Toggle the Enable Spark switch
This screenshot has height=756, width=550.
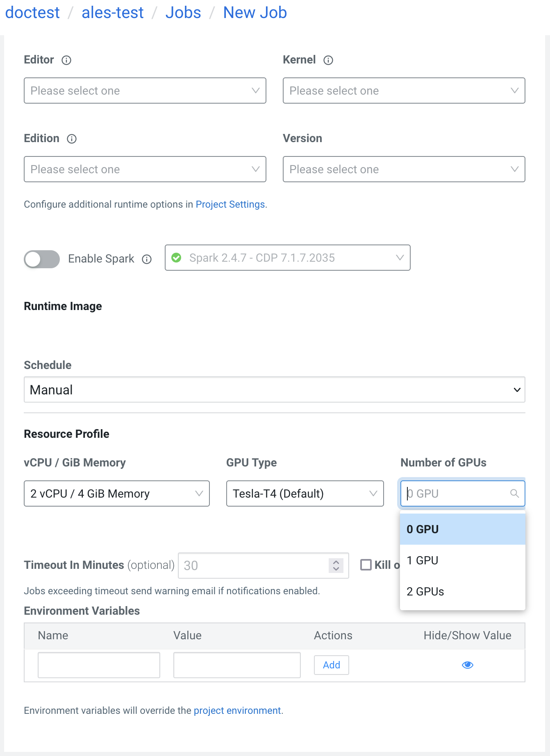[42, 259]
